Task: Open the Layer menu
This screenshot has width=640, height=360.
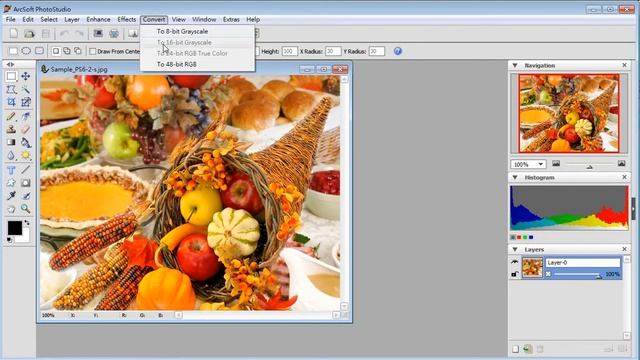Action: [72, 20]
